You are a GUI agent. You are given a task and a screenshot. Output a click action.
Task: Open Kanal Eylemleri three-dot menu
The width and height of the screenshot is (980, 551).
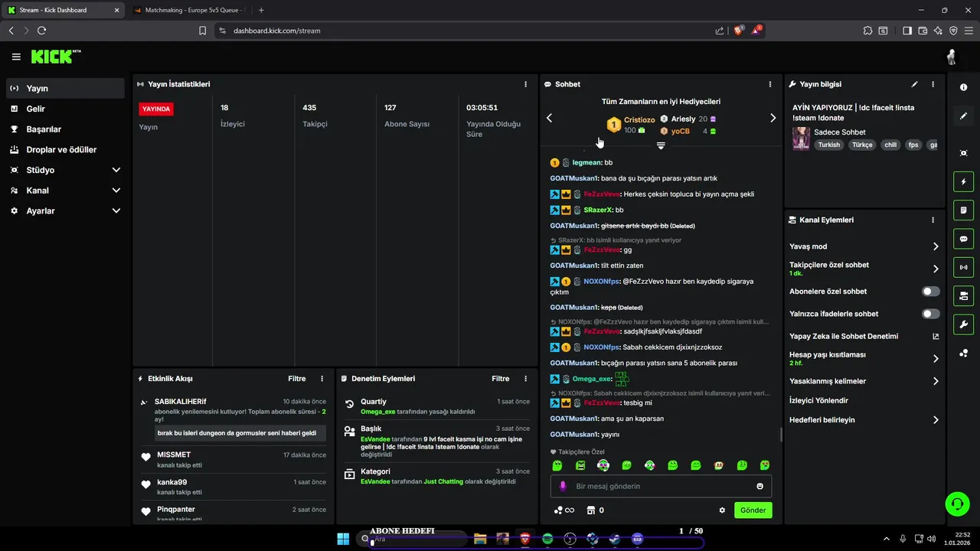[x=933, y=220]
